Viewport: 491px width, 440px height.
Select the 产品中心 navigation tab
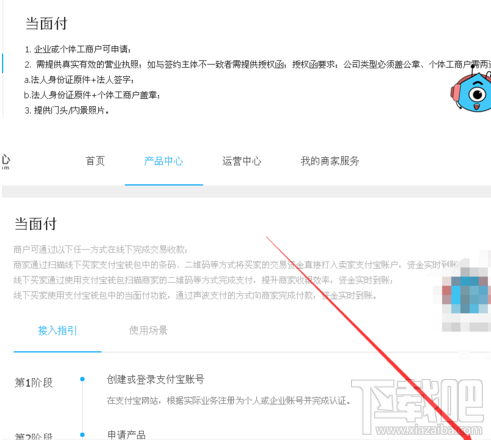(164, 161)
